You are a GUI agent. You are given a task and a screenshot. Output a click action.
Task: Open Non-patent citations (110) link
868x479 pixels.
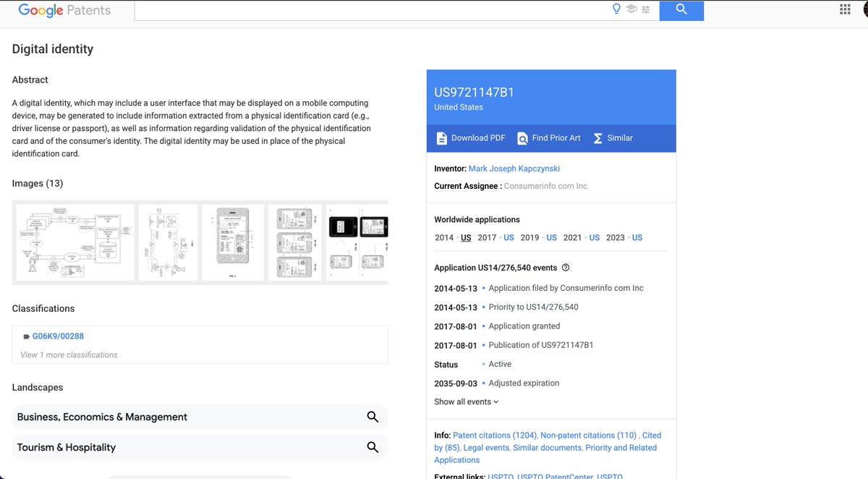coord(588,436)
